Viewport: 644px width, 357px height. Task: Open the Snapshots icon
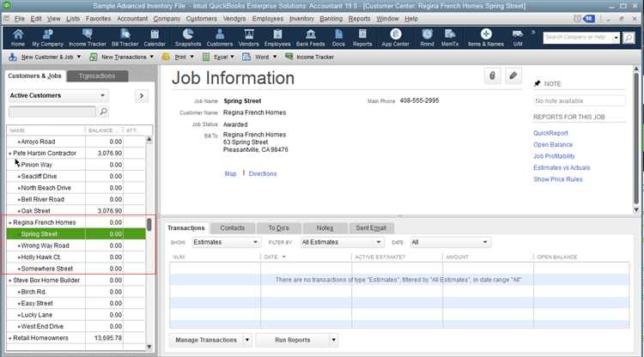click(188, 38)
